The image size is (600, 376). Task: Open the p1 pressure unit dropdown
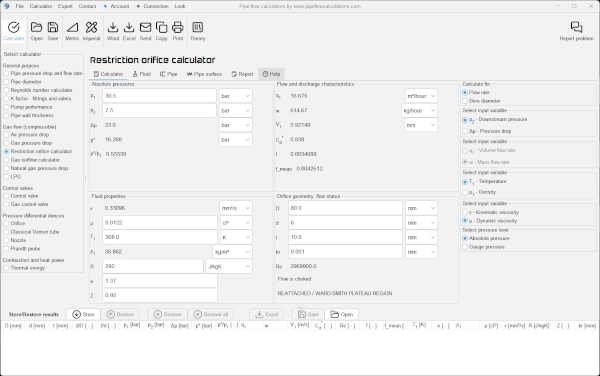tap(235, 96)
